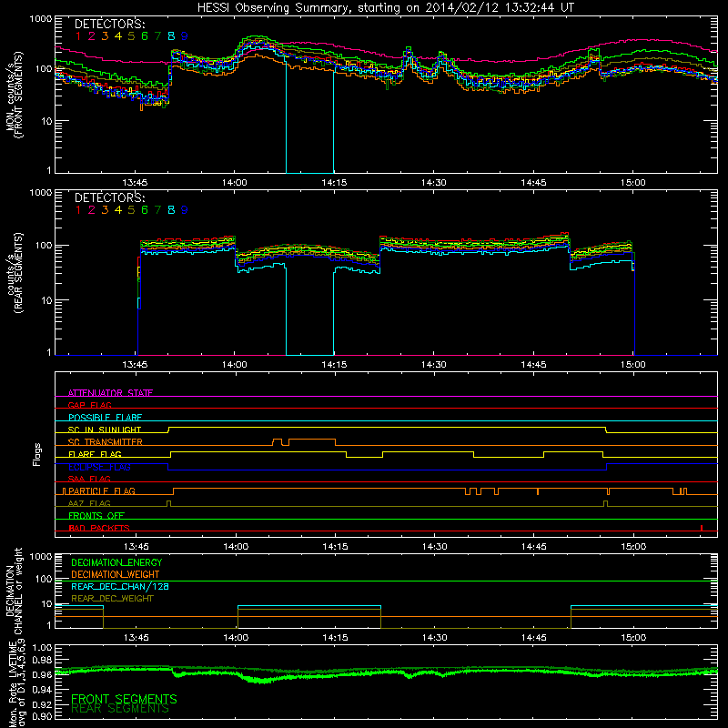
Task: Click 100 label on decimation y-axis
Action: click(x=44, y=580)
